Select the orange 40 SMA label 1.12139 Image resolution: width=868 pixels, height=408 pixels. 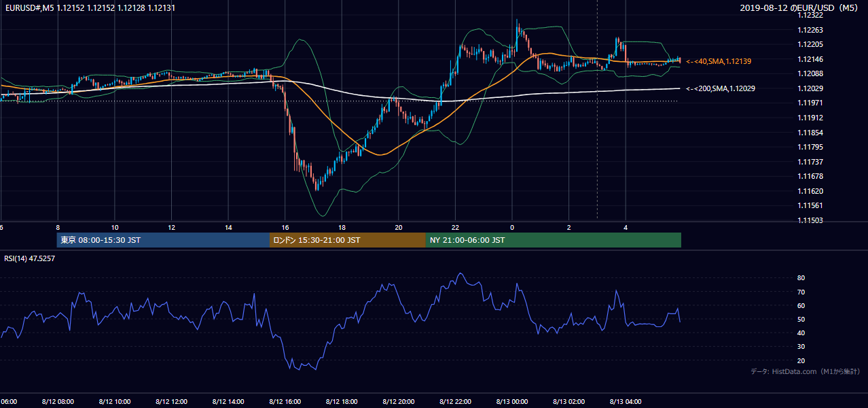(x=719, y=61)
